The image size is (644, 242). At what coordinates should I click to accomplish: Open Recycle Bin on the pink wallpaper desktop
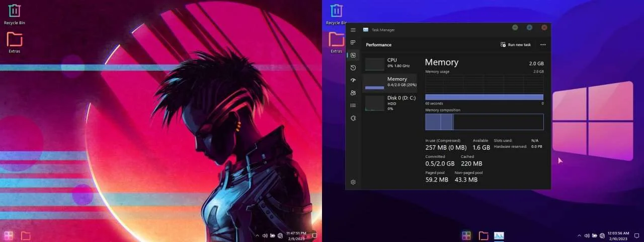coord(15,14)
